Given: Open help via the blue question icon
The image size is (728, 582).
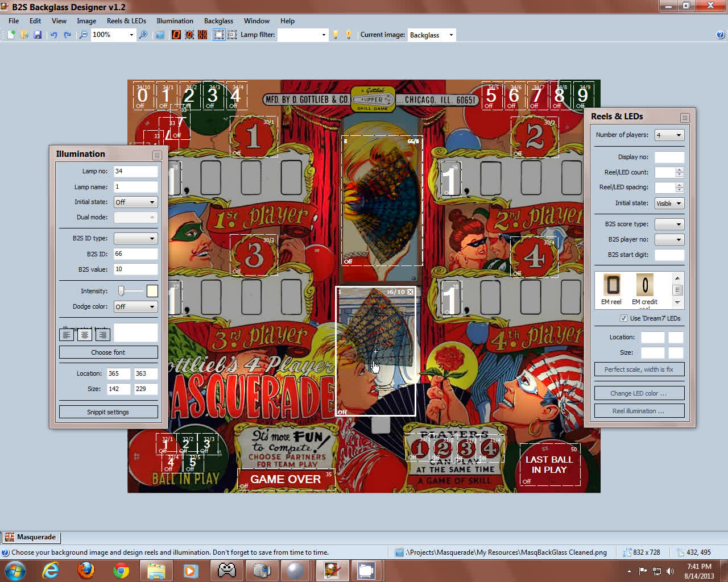Looking at the screenshot, I should click(x=721, y=35).
